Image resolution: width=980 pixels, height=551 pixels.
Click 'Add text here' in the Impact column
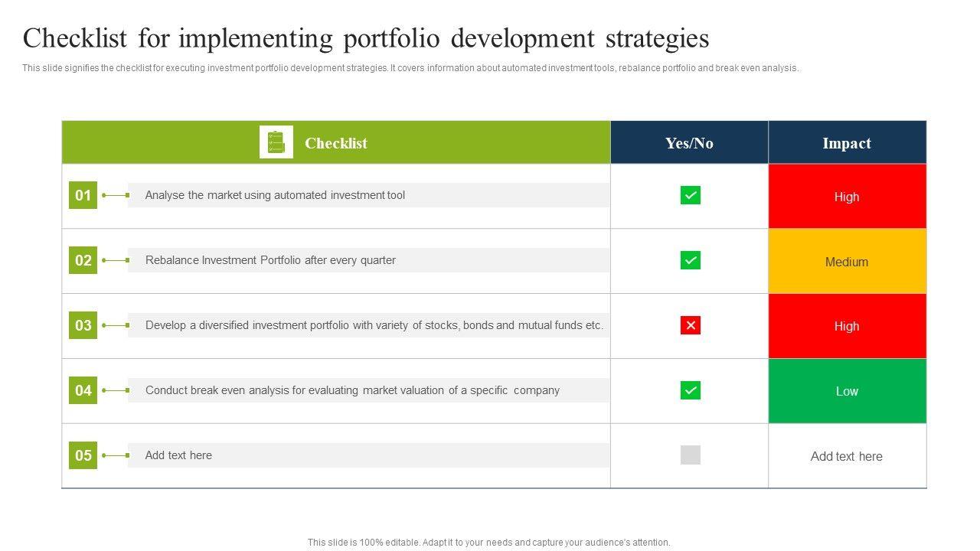[847, 456]
